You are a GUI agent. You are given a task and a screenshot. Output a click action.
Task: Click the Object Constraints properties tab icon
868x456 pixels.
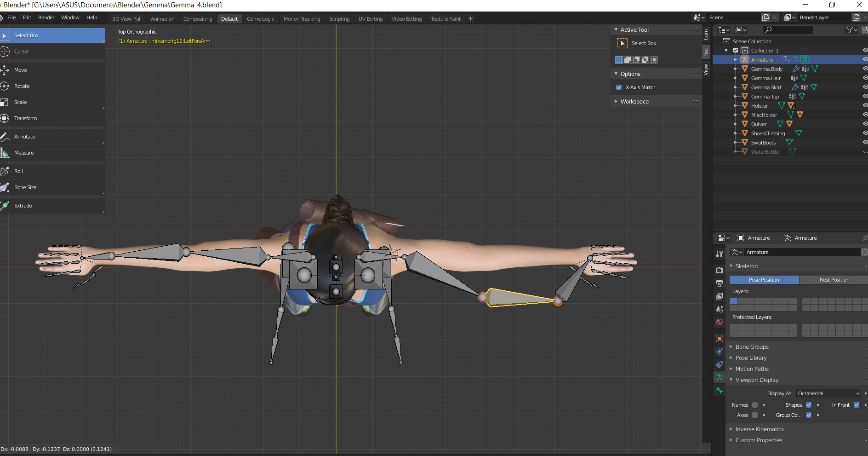(x=719, y=352)
